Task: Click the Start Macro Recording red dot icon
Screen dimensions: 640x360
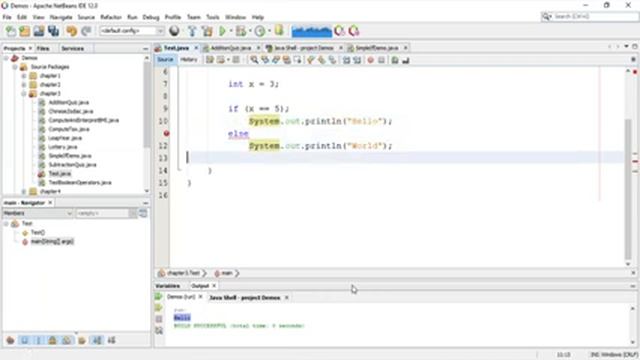Action: pyautogui.click(x=371, y=60)
